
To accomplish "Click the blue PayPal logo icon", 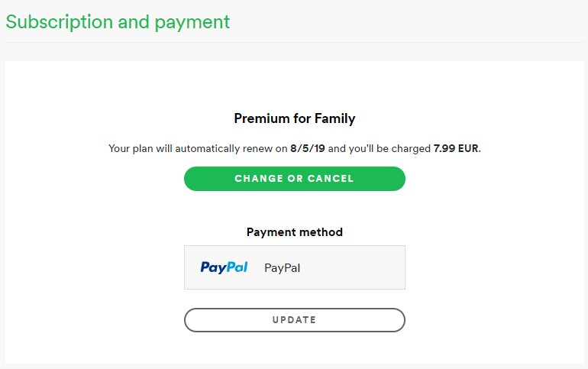I will click(224, 267).
